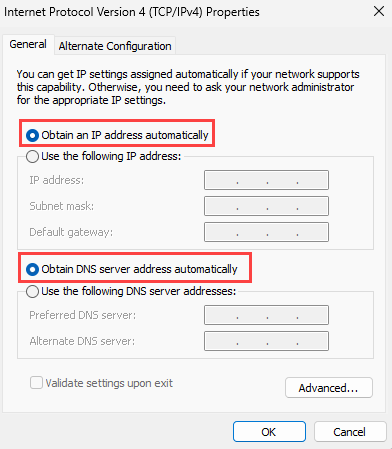Click the dialog title bar text

[x=132, y=12]
